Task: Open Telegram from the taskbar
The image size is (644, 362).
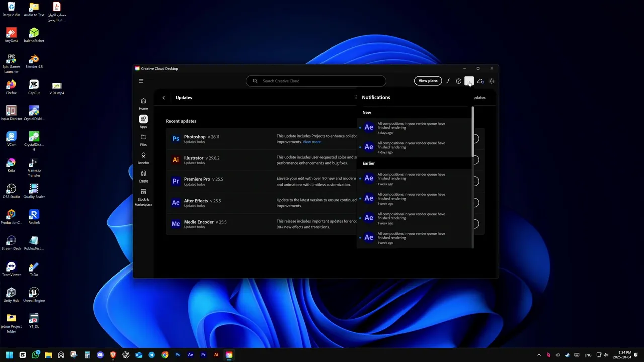Action: pos(151,355)
